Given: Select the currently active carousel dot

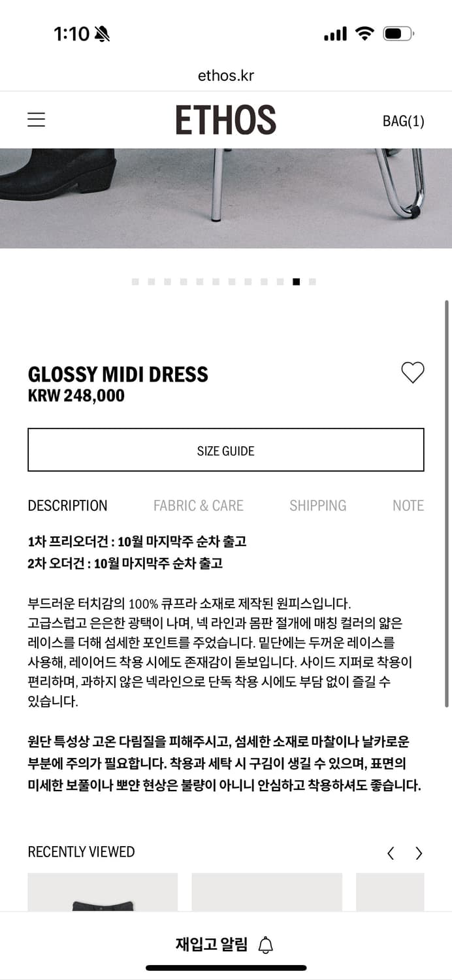Looking at the screenshot, I should coord(296,281).
